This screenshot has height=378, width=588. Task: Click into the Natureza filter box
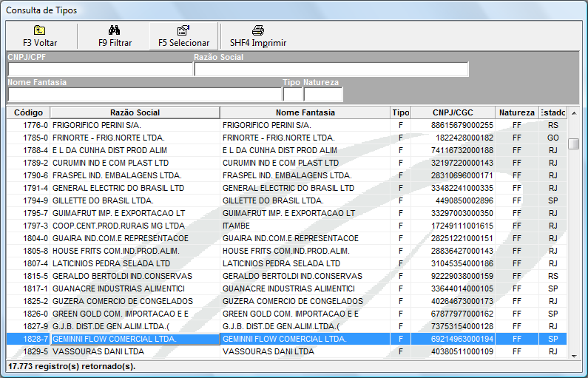pos(323,94)
